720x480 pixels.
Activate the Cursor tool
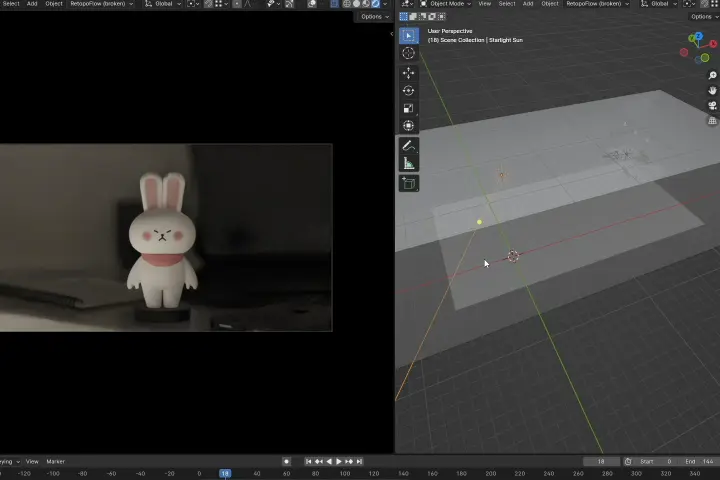409,53
